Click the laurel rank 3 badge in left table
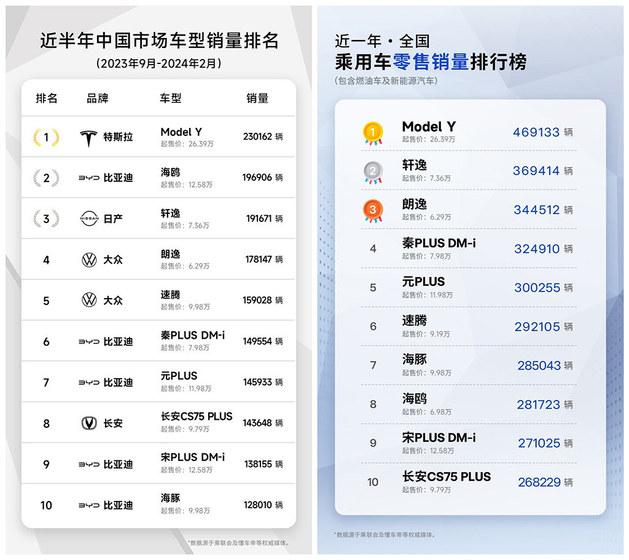The height and width of the screenshot is (560, 629). pyautogui.click(x=46, y=218)
